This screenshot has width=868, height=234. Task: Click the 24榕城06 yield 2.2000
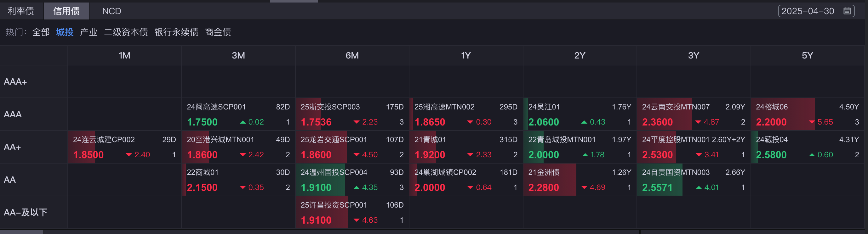click(x=771, y=122)
